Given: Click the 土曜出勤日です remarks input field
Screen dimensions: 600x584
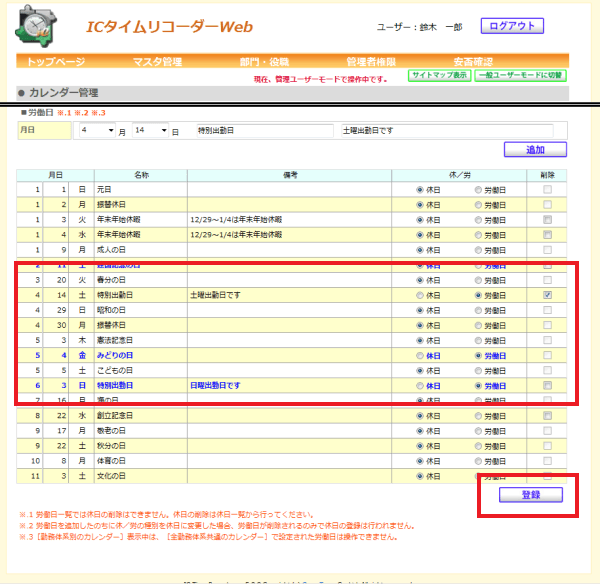Looking at the screenshot, I should click(x=447, y=131).
